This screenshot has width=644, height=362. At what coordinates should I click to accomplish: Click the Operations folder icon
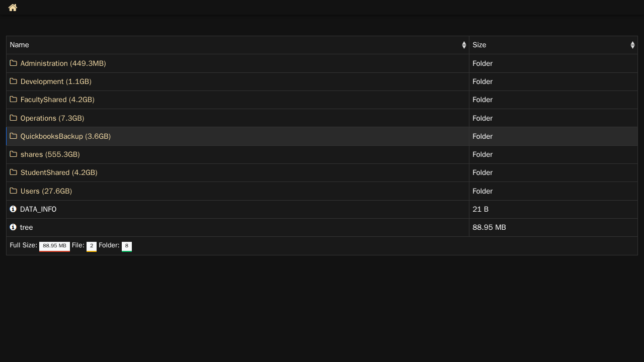point(14,118)
